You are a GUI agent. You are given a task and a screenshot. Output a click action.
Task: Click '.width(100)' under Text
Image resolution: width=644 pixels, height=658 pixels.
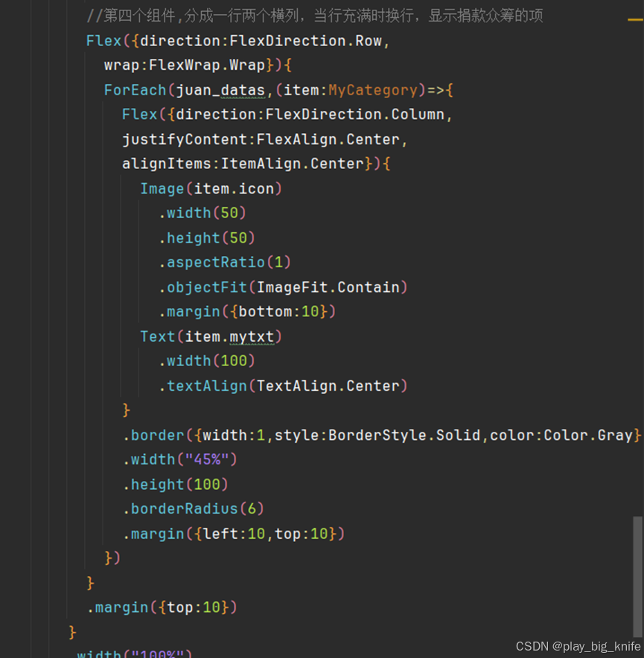click(206, 360)
